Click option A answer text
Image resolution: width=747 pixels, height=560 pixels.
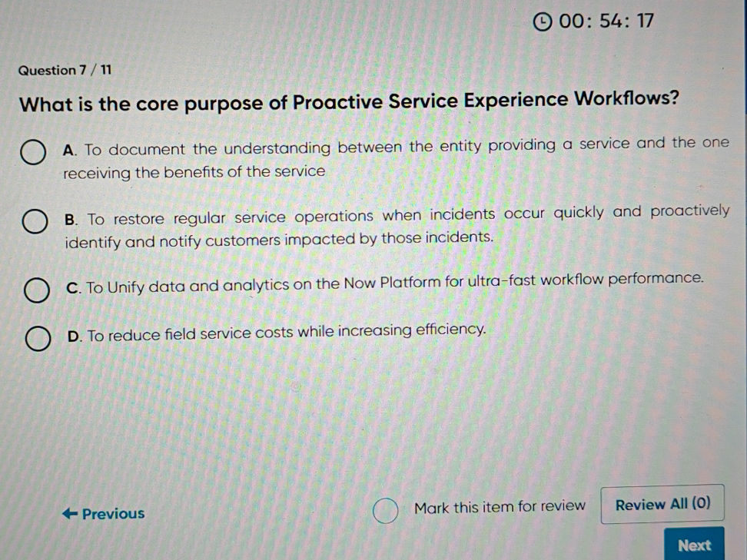pyautogui.click(x=384, y=157)
